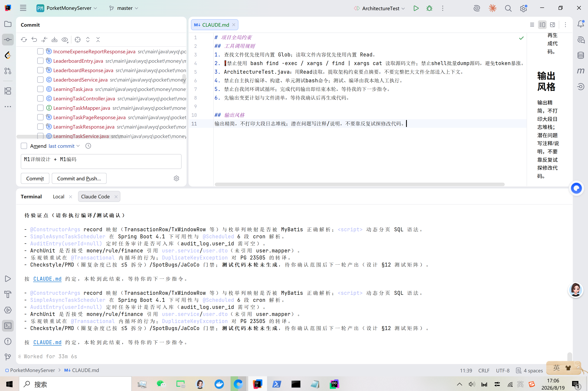Check the LearningTaskMapper.java checkbox

(40, 108)
